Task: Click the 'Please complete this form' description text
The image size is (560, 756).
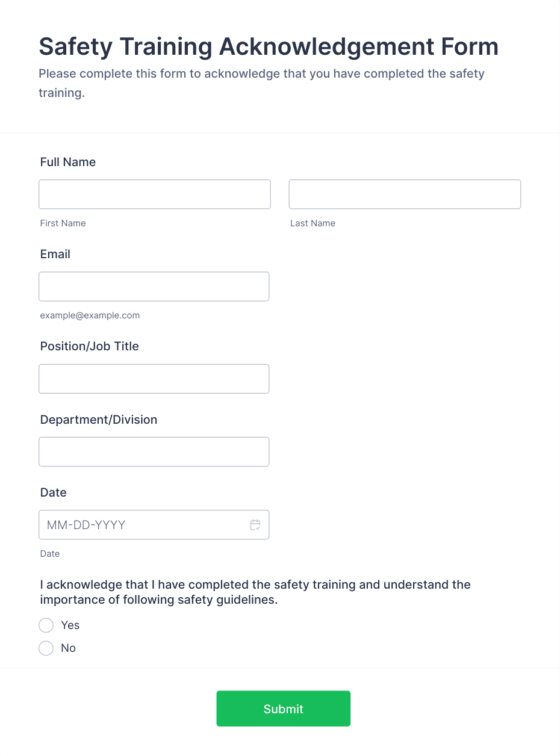Action: click(x=262, y=84)
